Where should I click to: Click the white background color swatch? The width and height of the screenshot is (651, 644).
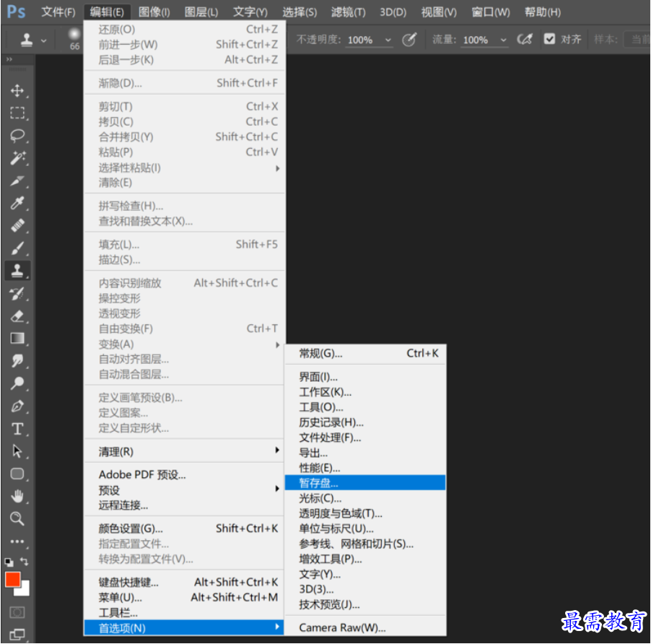25,591
